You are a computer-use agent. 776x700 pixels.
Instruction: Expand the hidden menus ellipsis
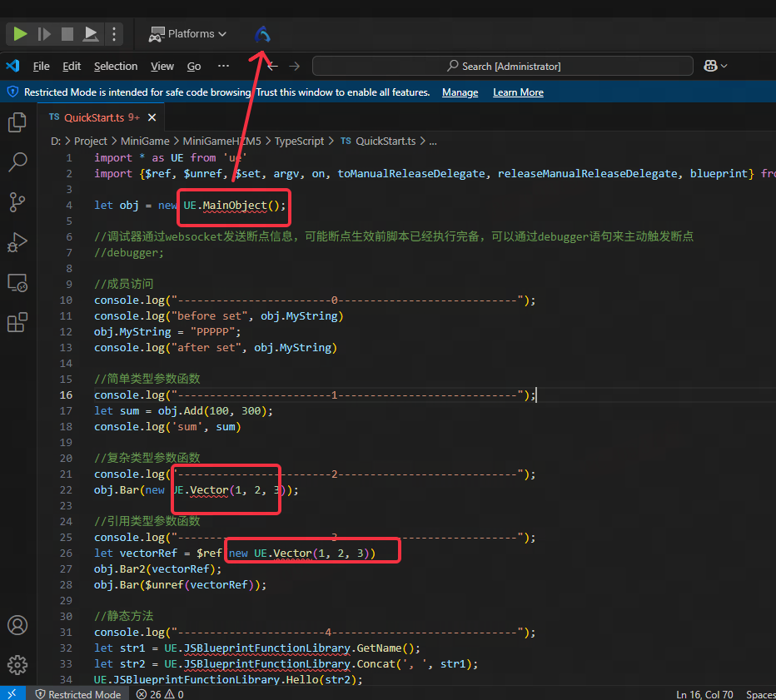[223, 67]
